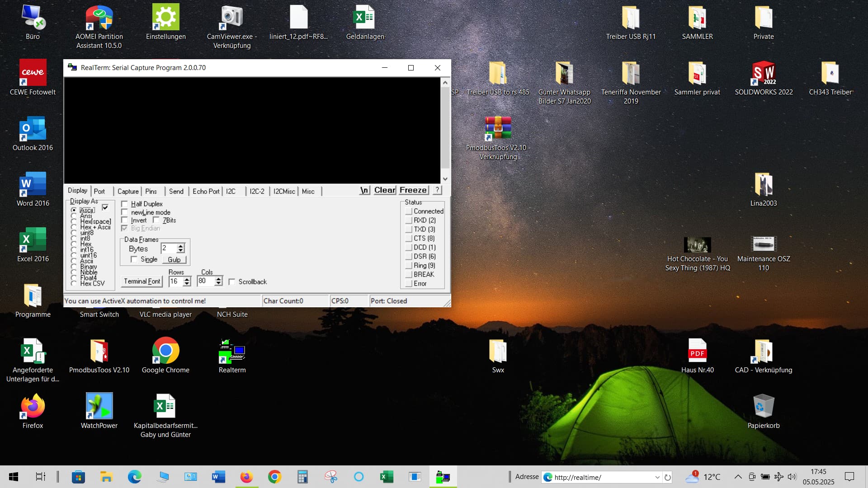Viewport: 868px width, 488px height.
Task: Increase Cols value with up arrow
Action: (x=219, y=279)
